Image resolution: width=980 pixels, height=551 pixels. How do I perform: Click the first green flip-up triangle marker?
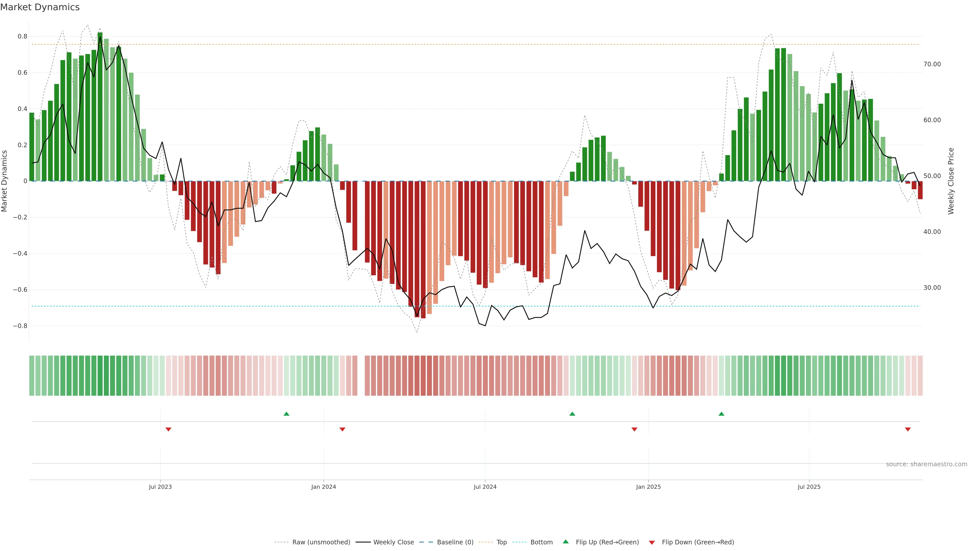[x=286, y=414]
